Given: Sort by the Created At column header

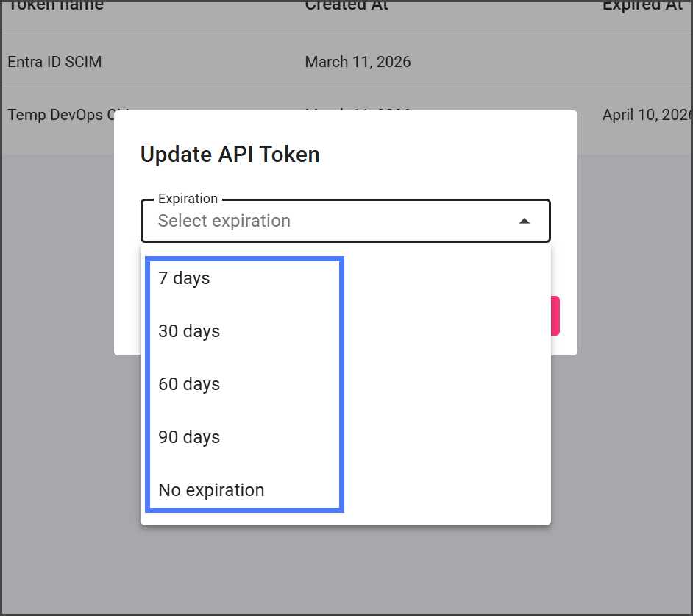Looking at the screenshot, I should pos(346,6).
